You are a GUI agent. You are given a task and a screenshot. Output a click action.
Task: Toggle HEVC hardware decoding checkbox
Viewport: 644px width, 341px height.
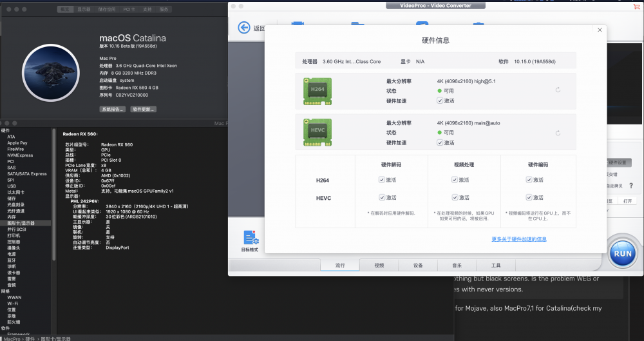pyautogui.click(x=382, y=197)
